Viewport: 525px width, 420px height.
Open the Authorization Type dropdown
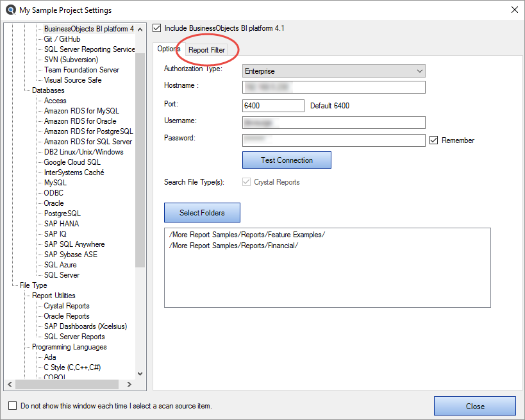(x=334, y=71)
